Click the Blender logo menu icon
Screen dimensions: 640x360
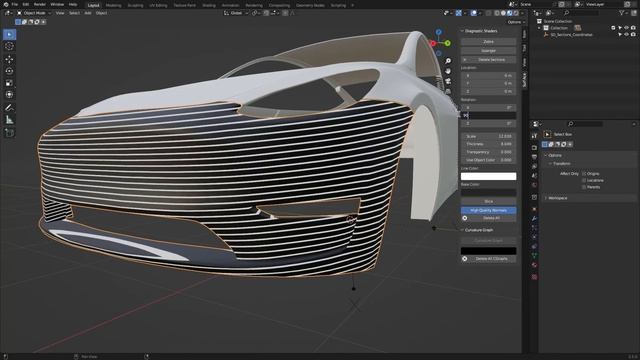6,4
